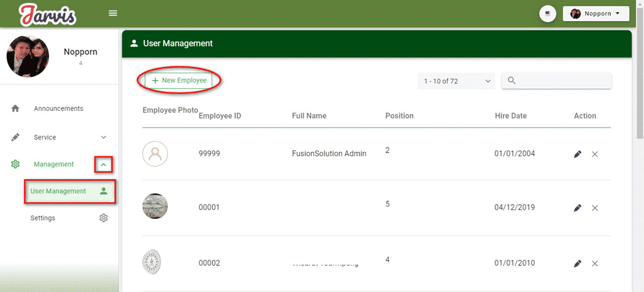Image resolution: width=644 pixels, height=292 pixels.
Task: Select User Management menu item
Action: [58, 191]
